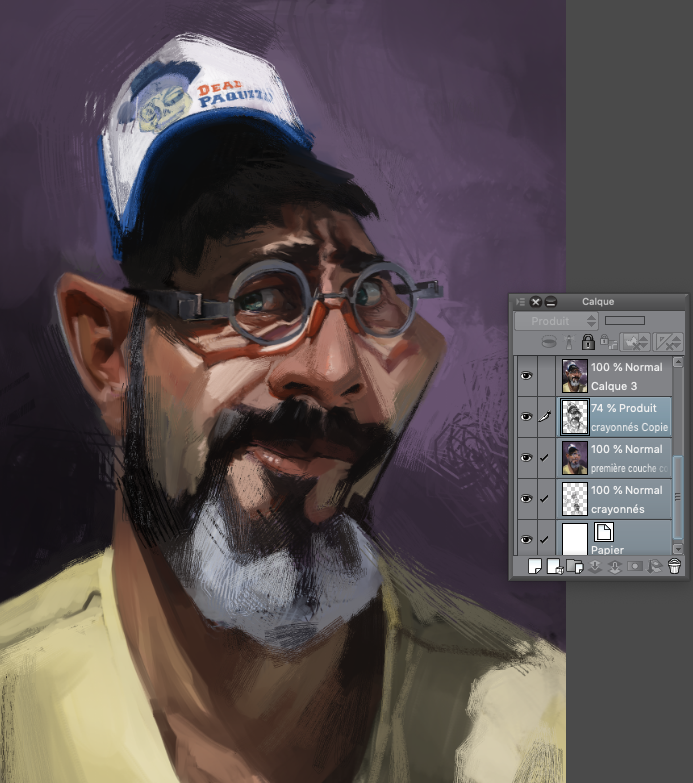Click the clip to layer below icon

point(549,342)
